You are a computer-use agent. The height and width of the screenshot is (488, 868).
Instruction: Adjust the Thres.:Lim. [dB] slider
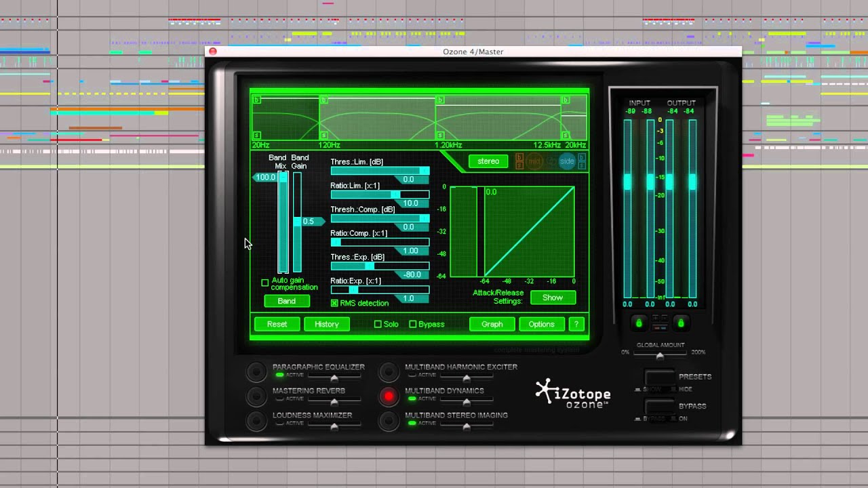380,171
